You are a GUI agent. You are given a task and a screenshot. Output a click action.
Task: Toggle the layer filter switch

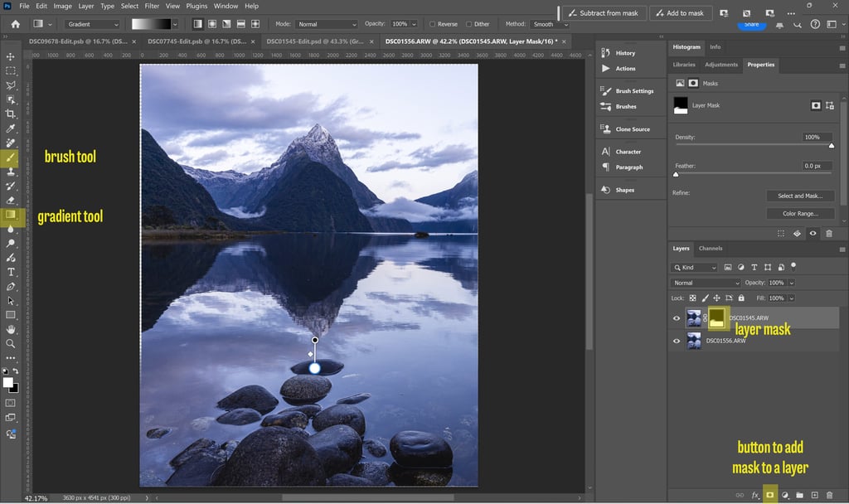[793, 266]
